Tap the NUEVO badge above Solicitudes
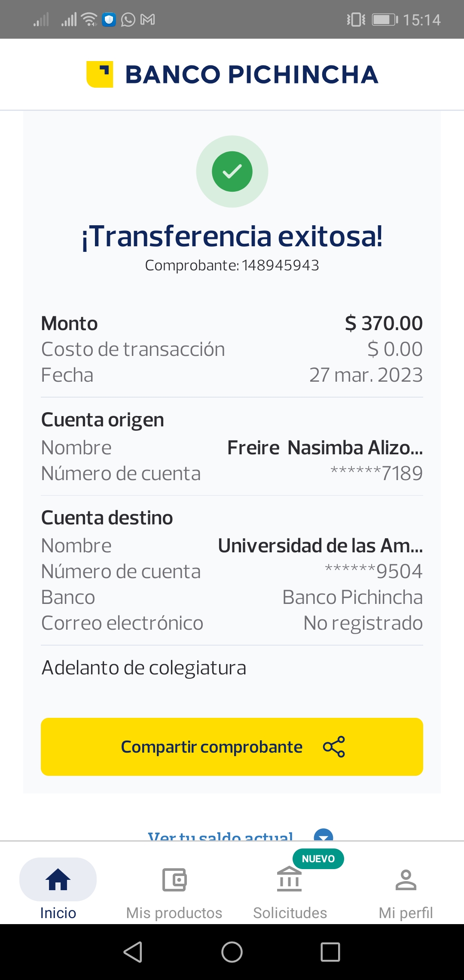Viewport: 464px width, 980px height. pyautogui.click(x=318, y=859)
